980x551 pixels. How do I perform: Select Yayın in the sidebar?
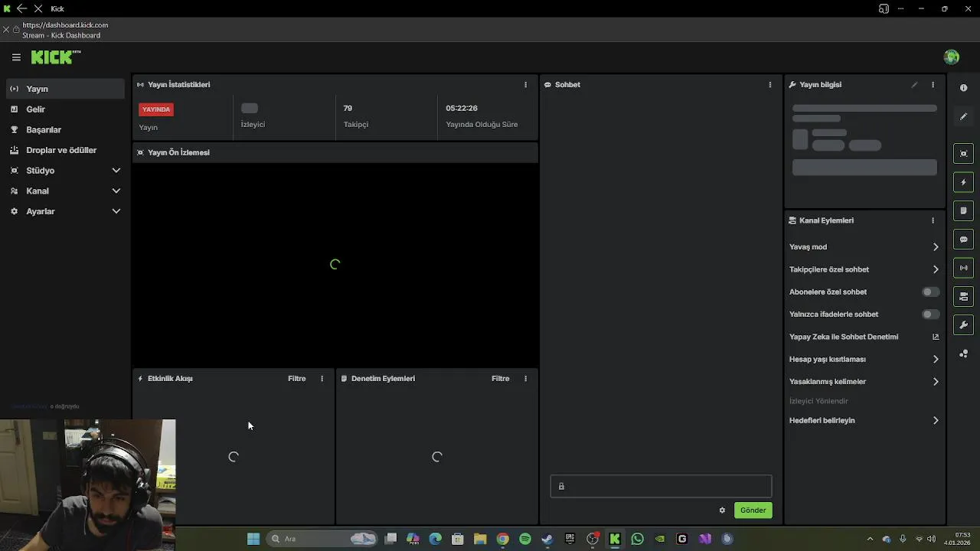[66, 89]
